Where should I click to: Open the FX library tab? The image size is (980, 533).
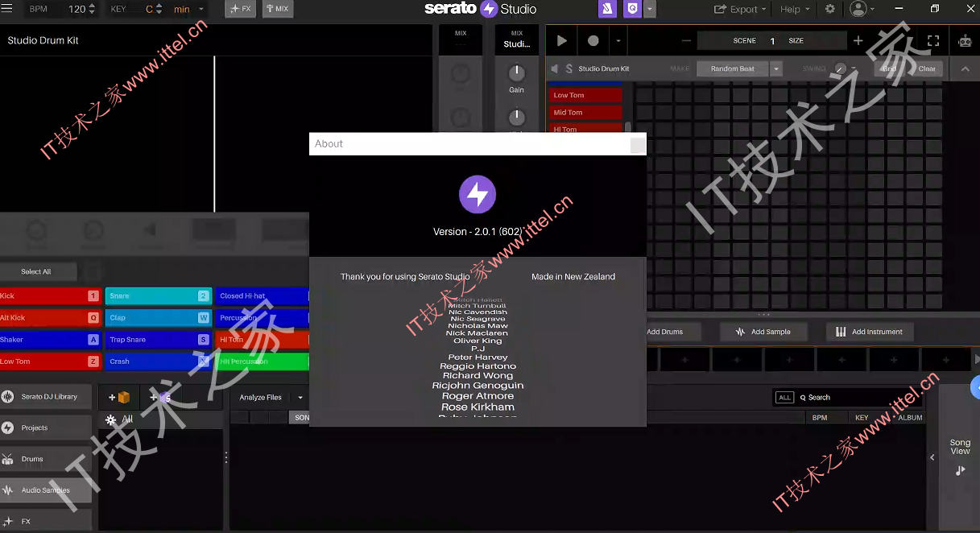tap(45, 521)
